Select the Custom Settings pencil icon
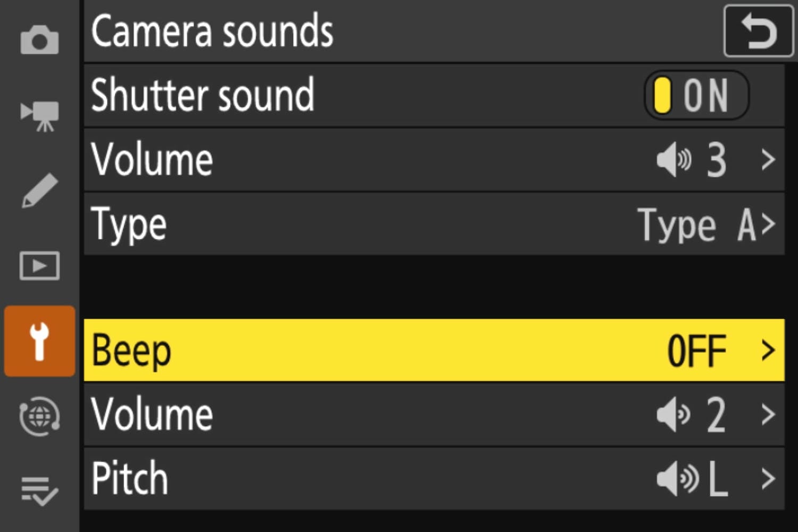Screen dimensions: 798x532 click(39, 190)
